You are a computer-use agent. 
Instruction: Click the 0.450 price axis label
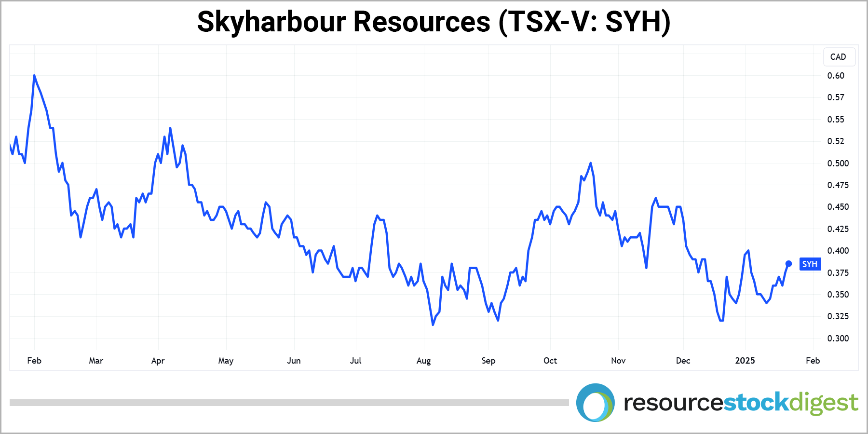tap(838, 207)
